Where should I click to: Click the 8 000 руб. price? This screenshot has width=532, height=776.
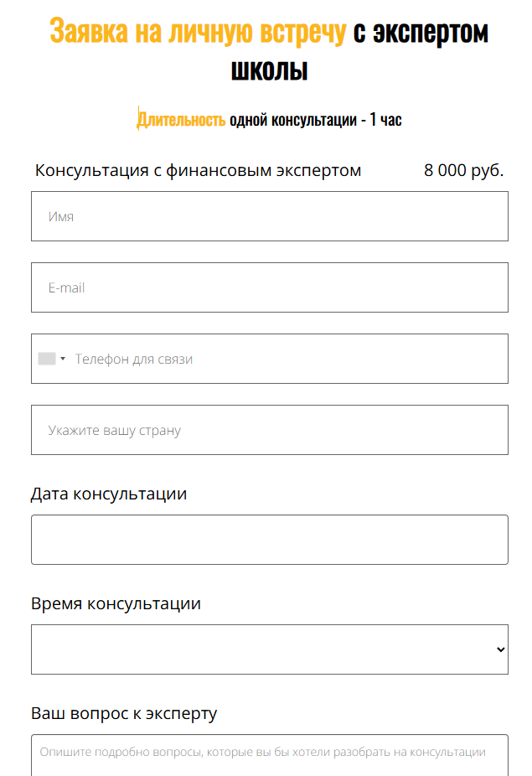(x=463, y=171)
